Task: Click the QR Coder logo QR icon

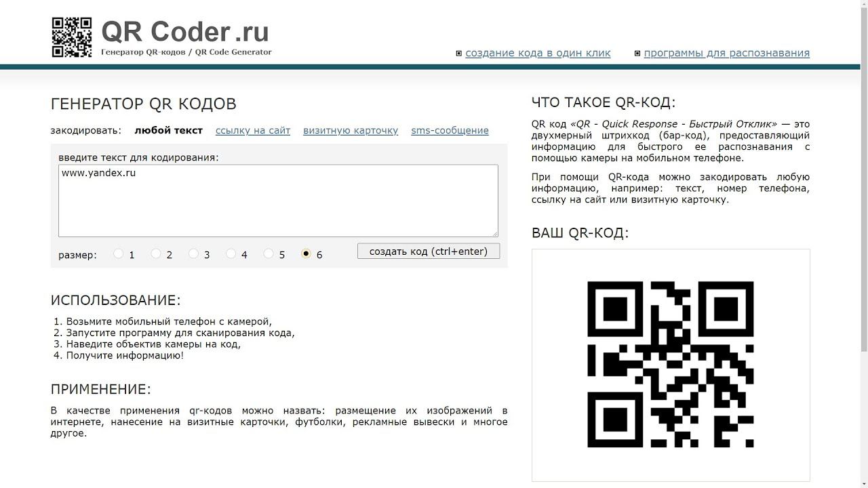Action: [x=72, y=37]
